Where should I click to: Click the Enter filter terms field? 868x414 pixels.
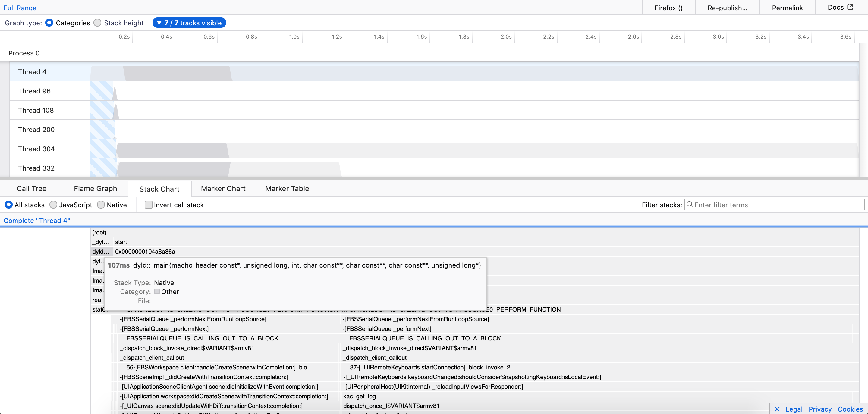tap(775, 205)
